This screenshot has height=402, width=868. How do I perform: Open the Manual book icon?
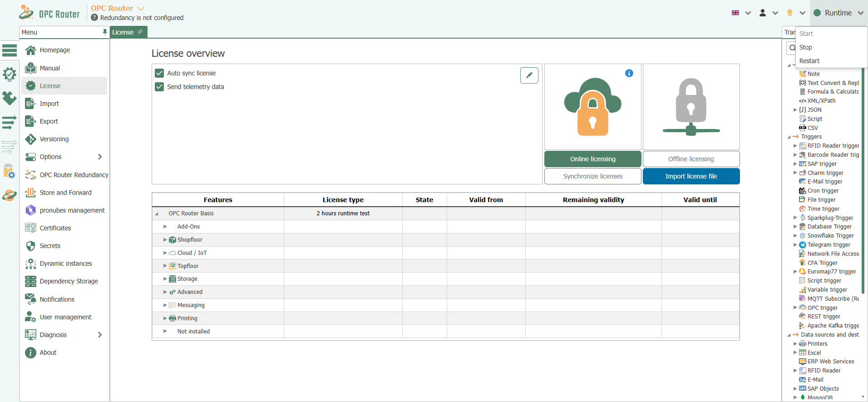coord(30,68)
